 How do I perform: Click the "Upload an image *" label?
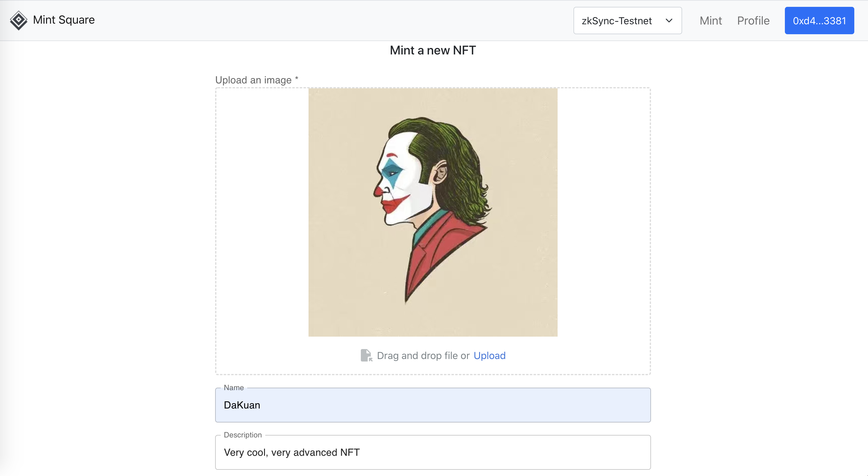pyautogui.click(x=257, y=80)
